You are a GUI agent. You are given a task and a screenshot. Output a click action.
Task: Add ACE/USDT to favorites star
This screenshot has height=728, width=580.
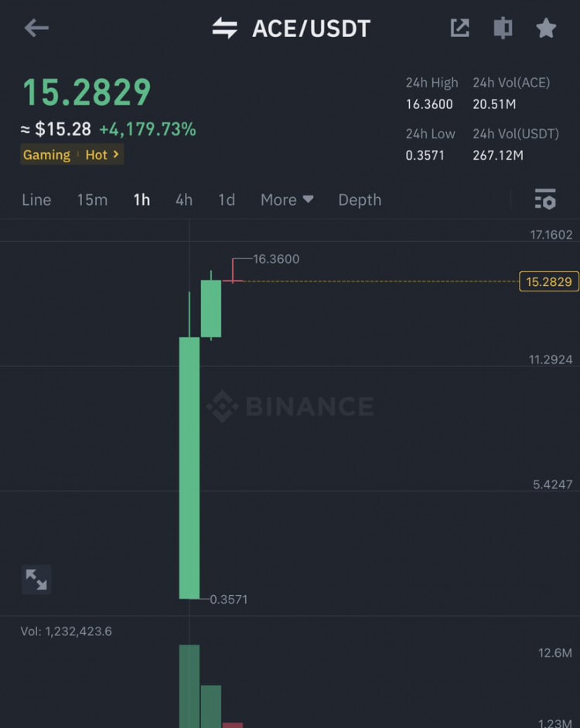(x=546, y=28)
